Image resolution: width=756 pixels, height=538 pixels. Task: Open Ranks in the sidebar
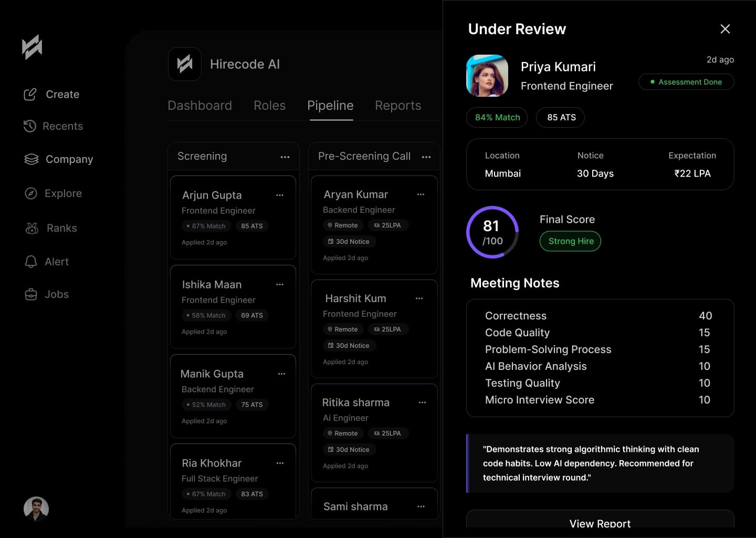click(51, 228)
